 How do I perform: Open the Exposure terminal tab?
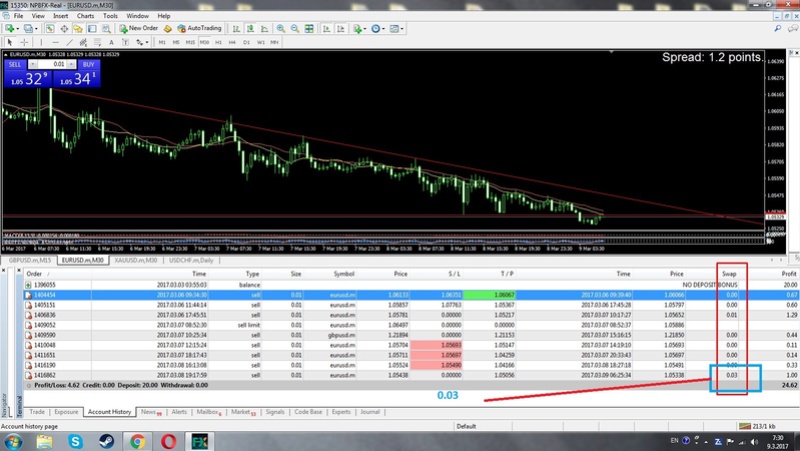coord(66,412)
